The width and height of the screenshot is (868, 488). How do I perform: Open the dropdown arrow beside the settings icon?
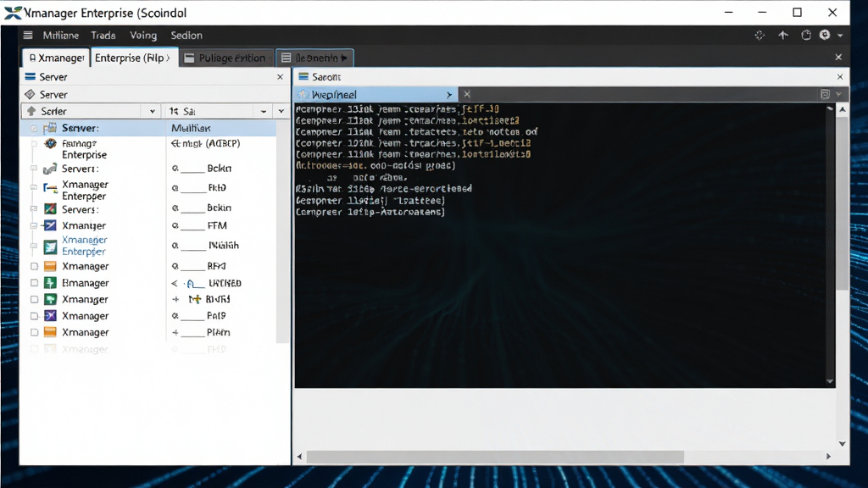840,36
